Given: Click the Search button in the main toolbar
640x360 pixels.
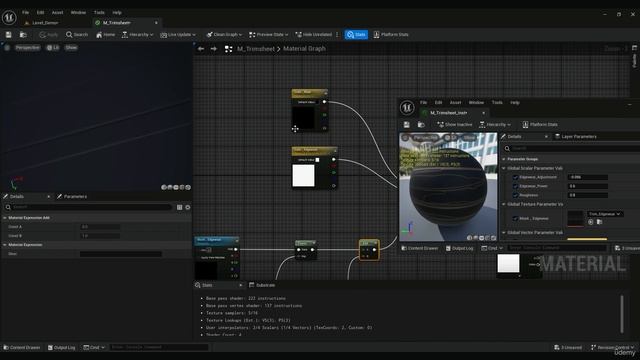Looking at the screenshot, I should (x=77, y=35).
